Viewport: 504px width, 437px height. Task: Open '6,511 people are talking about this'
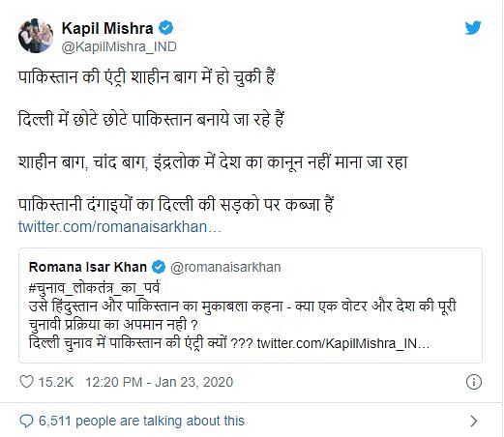click(141, 421)
